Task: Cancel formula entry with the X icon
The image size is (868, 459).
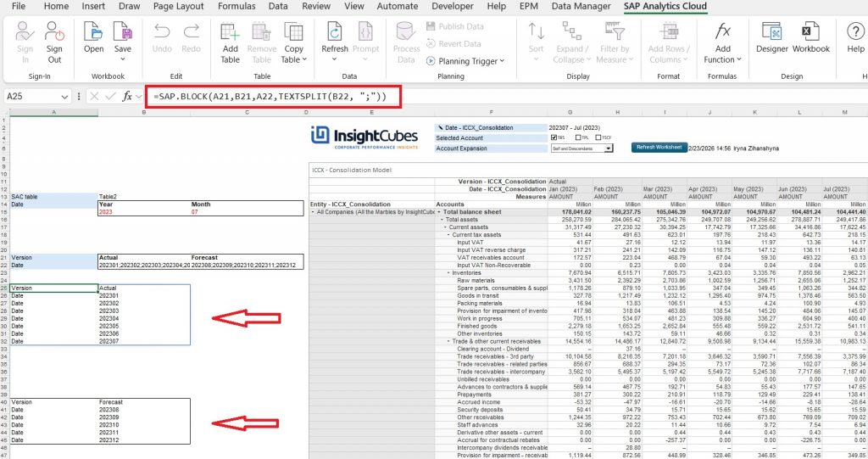Action: [94, 97]
